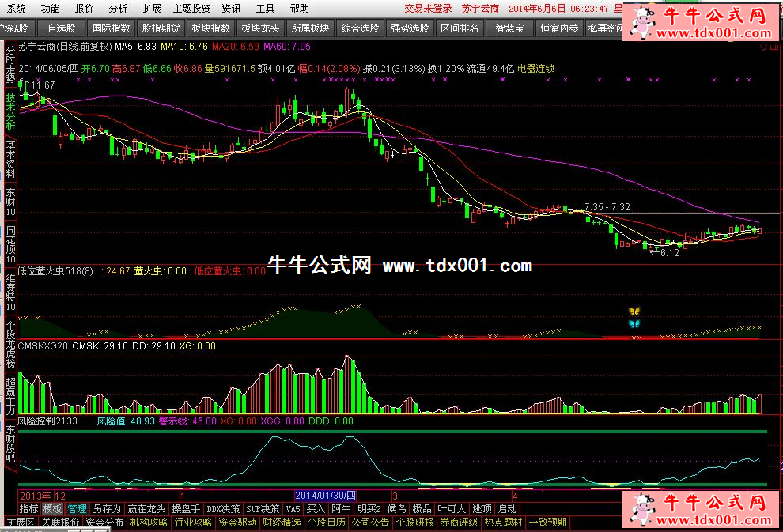Apply the 逃顶 template
Screen dimensions: 783x532
(x=482, y=509)
